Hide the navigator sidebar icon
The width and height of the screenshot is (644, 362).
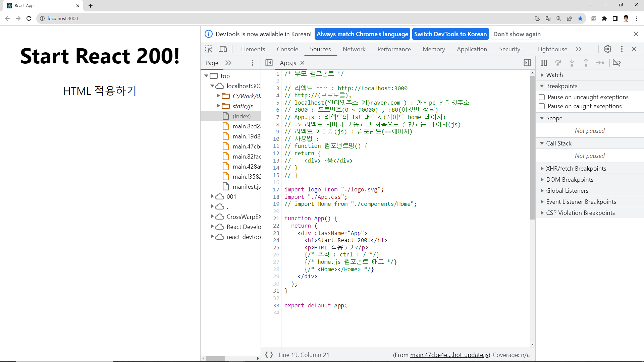[x=269, y=63]
